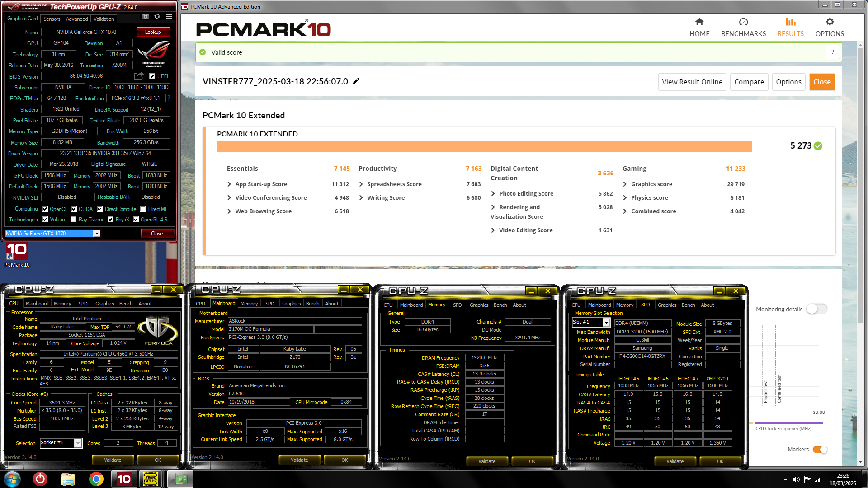Viewport: 868px width, 488px height.
Task: Click the Action Center flag tray icon
Action: pyautogui.click(x=807, y=479)
